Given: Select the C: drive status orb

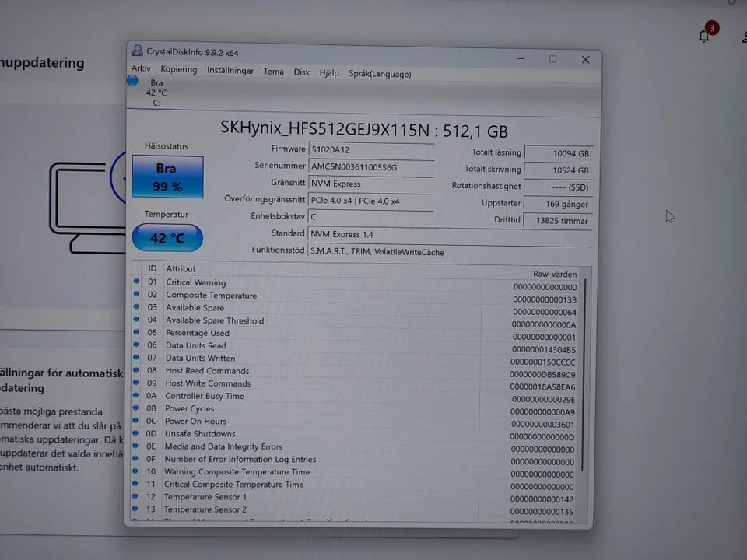Looking at the screenshot, I should (133, 81).
